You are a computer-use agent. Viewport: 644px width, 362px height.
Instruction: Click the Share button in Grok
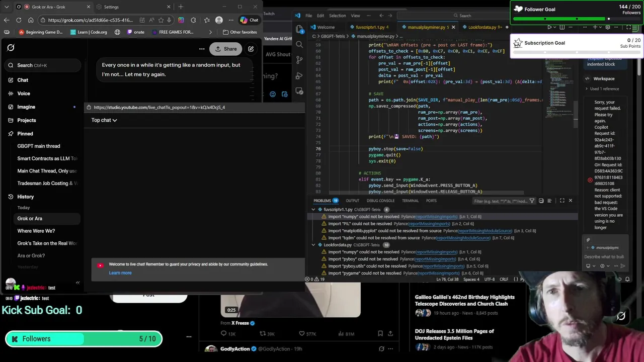coord(225,49)
